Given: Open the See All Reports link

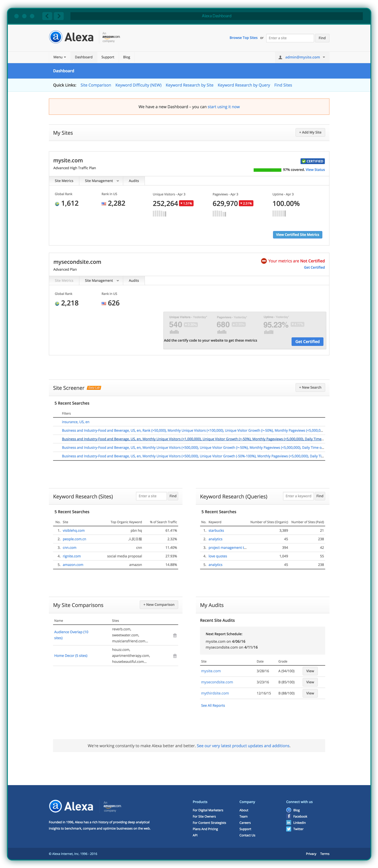Looking at the screenshot, I should (x=213, y=706).
